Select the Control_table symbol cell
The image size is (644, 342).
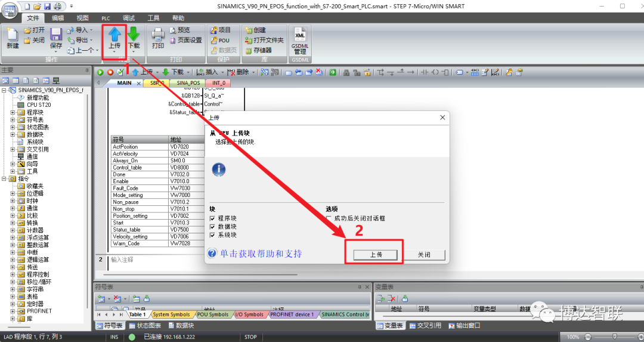(140, 168)
